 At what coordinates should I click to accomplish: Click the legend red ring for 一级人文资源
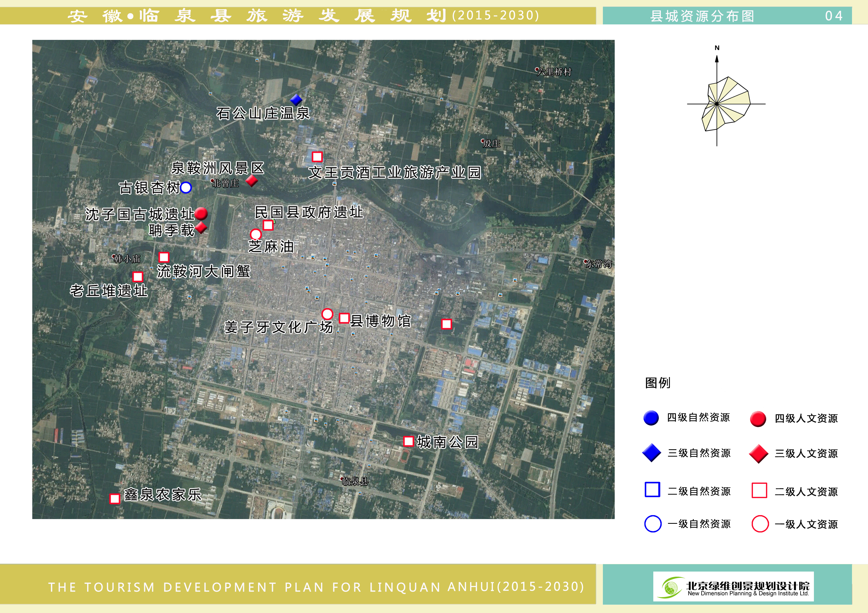[x=760, y=524]
